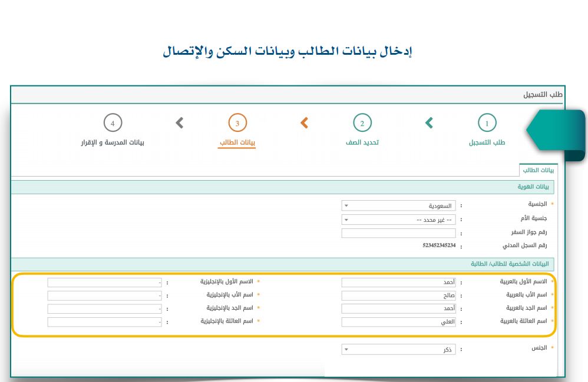Click the تحديد الصف step label
Screen dimensions: 588x382
[362, 142]
